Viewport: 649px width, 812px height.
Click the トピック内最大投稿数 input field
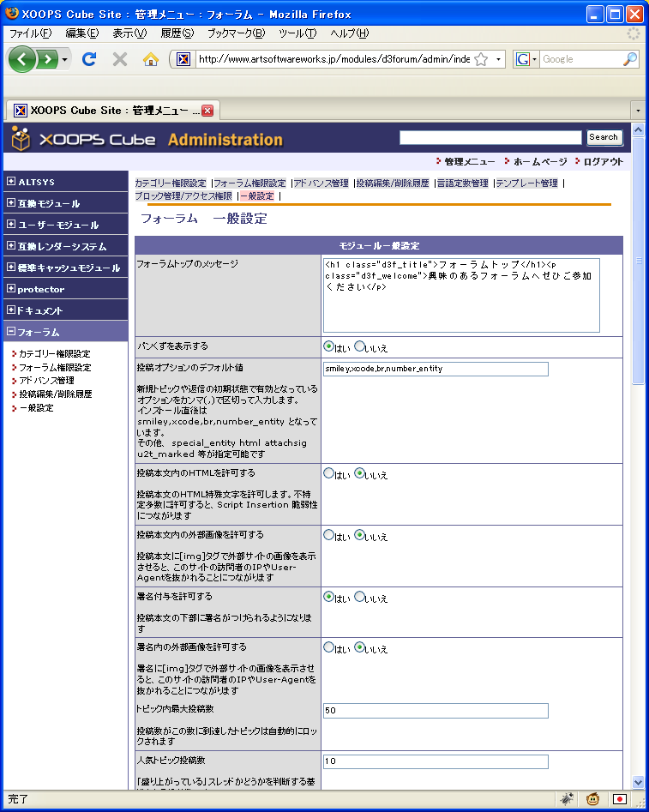(436, 711)
